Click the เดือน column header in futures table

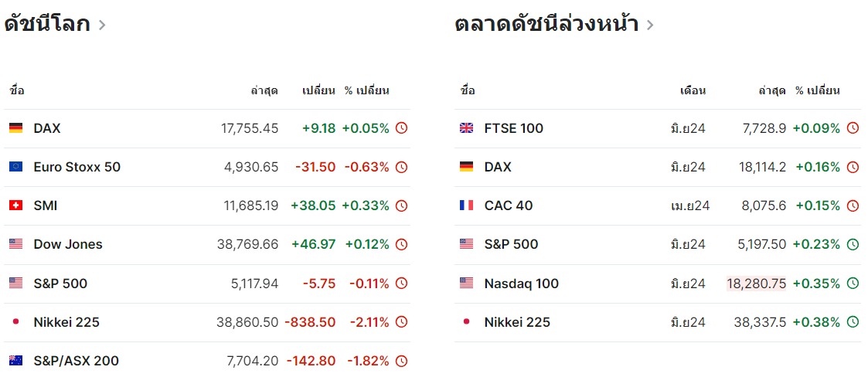693,90
